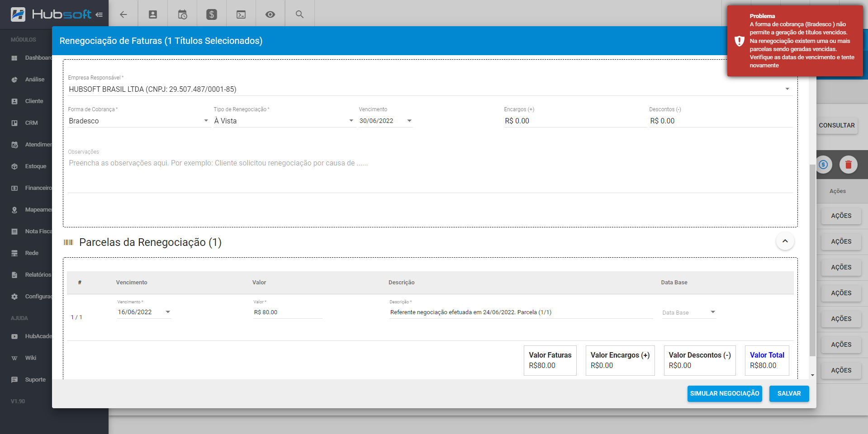This screenshot has height=434, width=868.
Task: Click the Valor Faturas R$80.00 box
Action: [x=550, y=360]
